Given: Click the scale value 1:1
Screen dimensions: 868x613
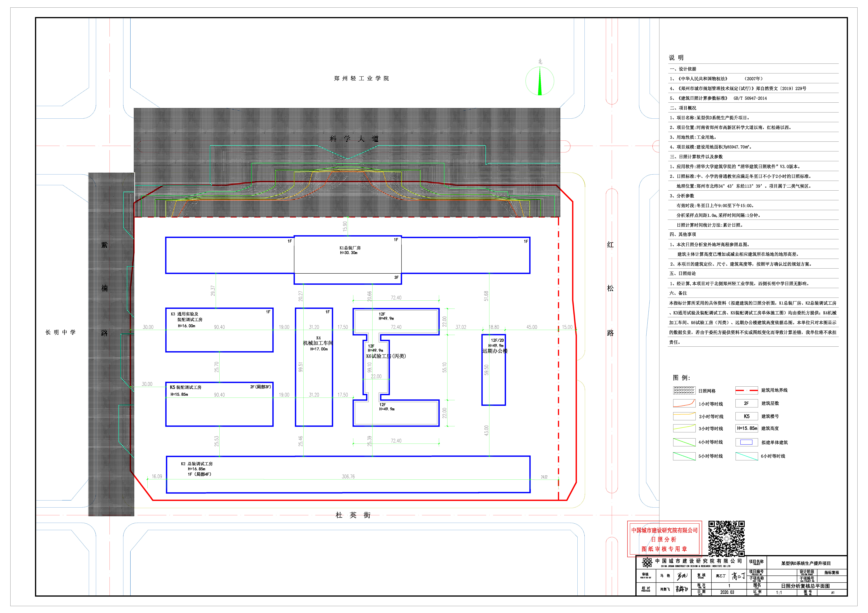Looking at the screenshot, I should [x=779, y=593].
